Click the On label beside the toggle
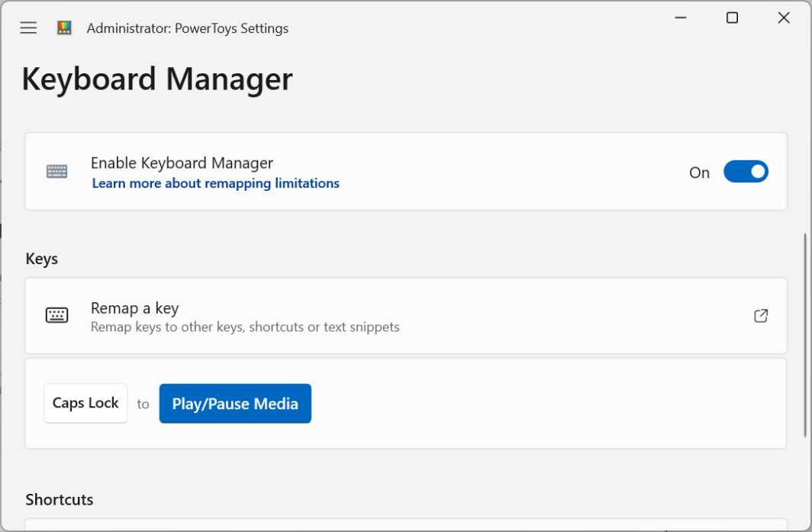This screenshot has height=532, width=812. click(699, 172)
